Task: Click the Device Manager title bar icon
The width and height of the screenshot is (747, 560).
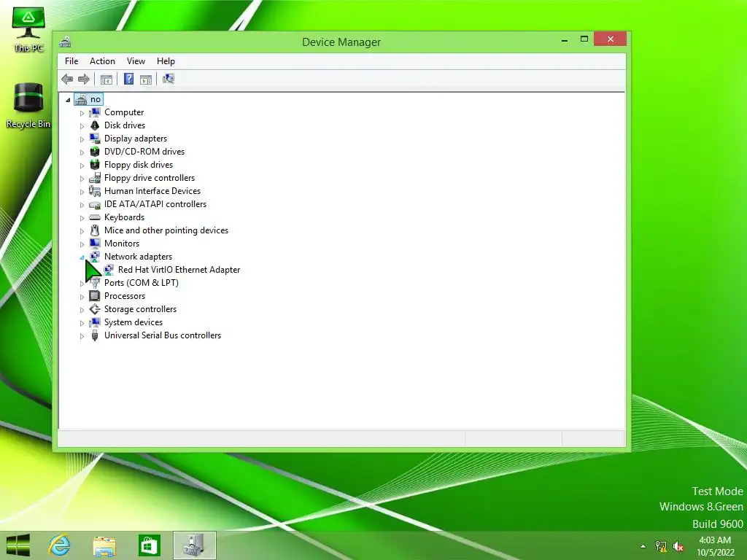Action: tap(65, 42)
